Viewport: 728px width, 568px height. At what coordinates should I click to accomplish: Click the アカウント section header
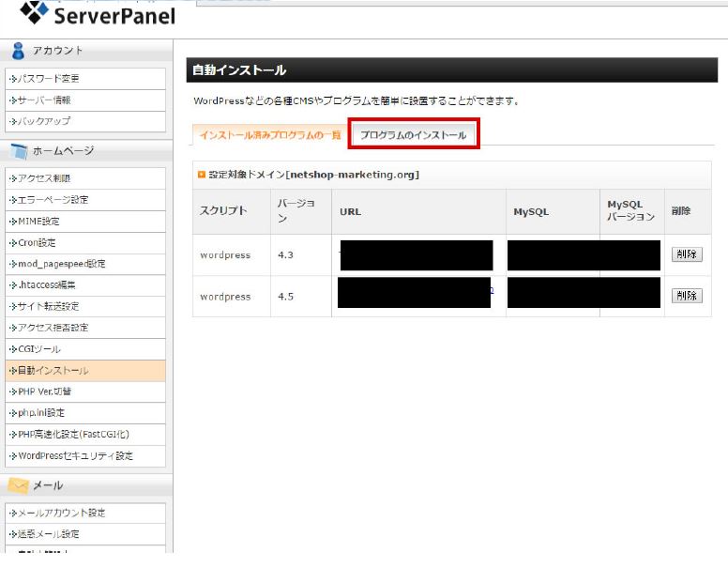point(86,51)
